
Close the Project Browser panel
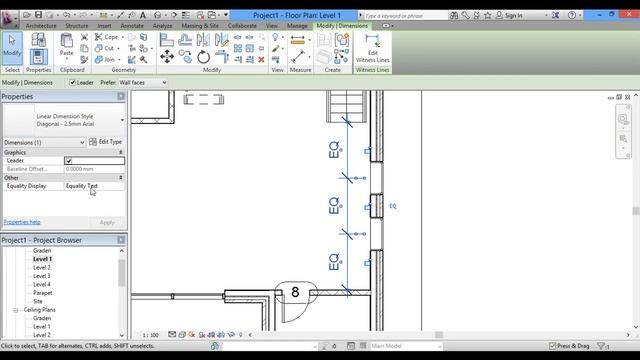(121, 240)
